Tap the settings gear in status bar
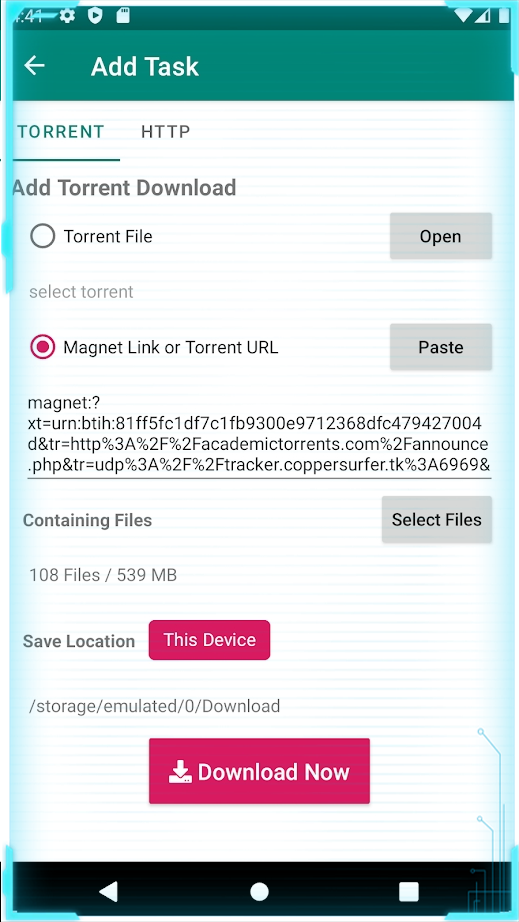Screen dimensions: 519x922 [x=67, y=15]
